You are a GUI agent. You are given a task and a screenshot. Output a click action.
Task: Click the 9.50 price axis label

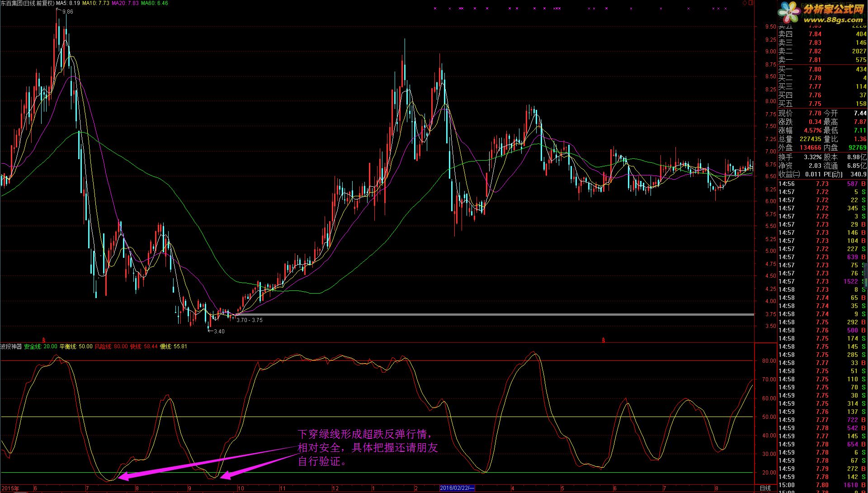point(770,27)
